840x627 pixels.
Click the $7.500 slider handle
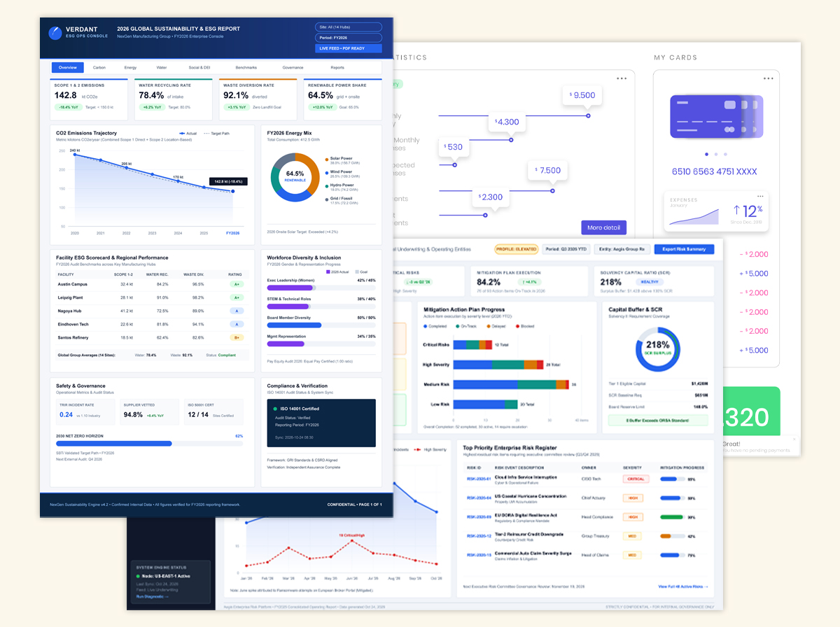[553, 190]
